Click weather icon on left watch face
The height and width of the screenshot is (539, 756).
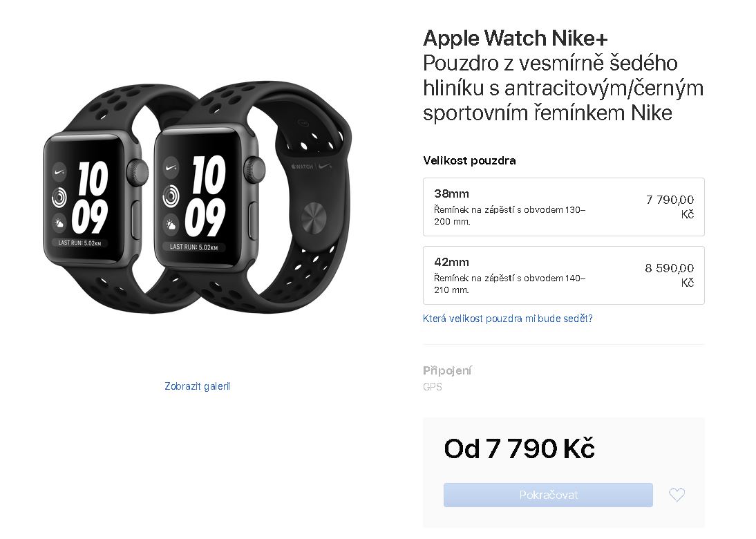pyautogui.click(x=59, y=223)
